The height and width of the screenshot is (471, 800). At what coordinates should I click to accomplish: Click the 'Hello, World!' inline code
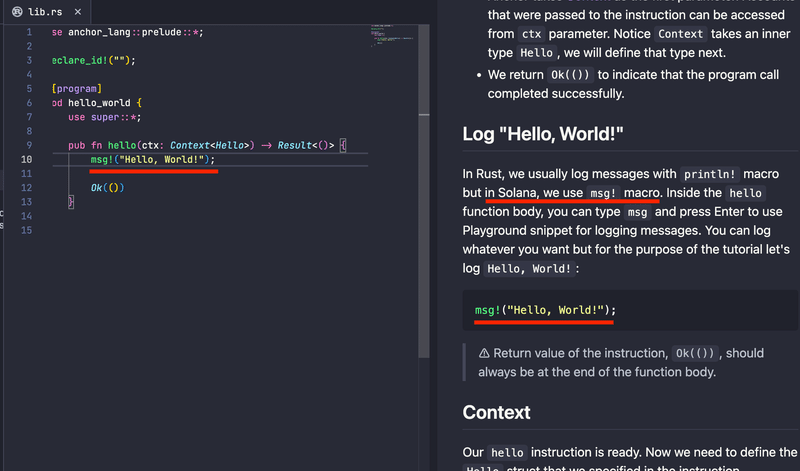[x=529, y=268]
